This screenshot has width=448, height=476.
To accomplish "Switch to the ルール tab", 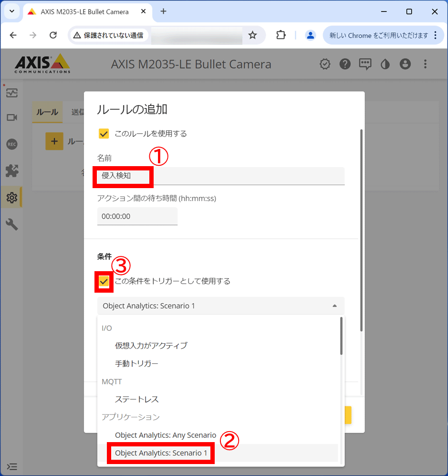I will click(47, 112).
